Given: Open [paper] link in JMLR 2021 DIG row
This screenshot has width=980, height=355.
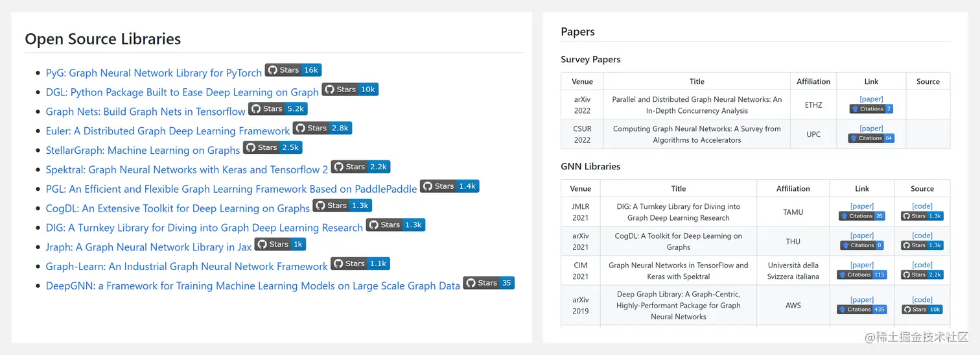Looking at the screenshot, I should click(862, 206).
